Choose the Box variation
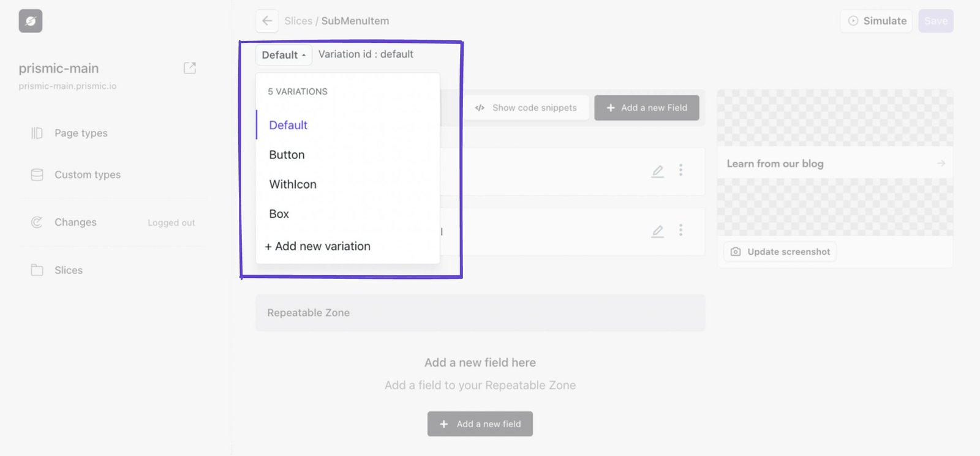 click(279, 214)
